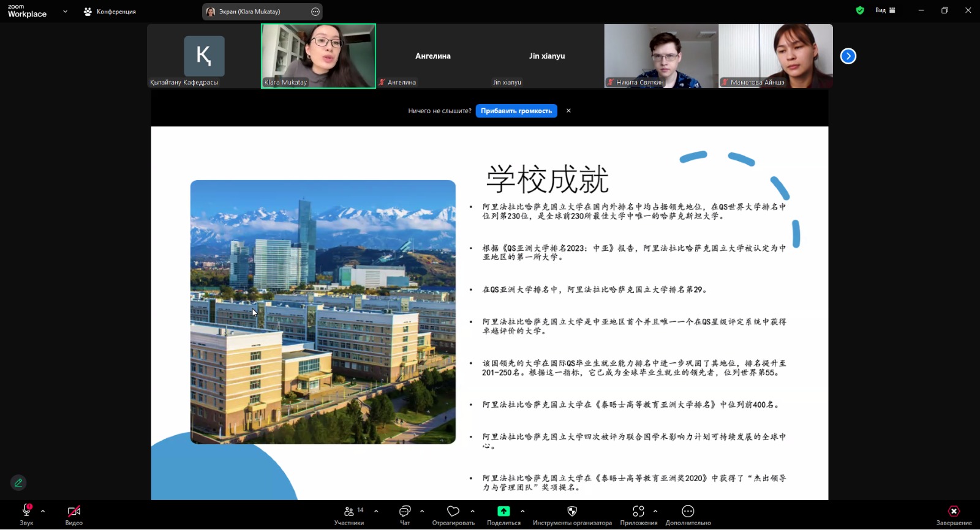980x530 pixels.
Task: Click the Zoom Workplace logo
Action: [x=27, y=11]
